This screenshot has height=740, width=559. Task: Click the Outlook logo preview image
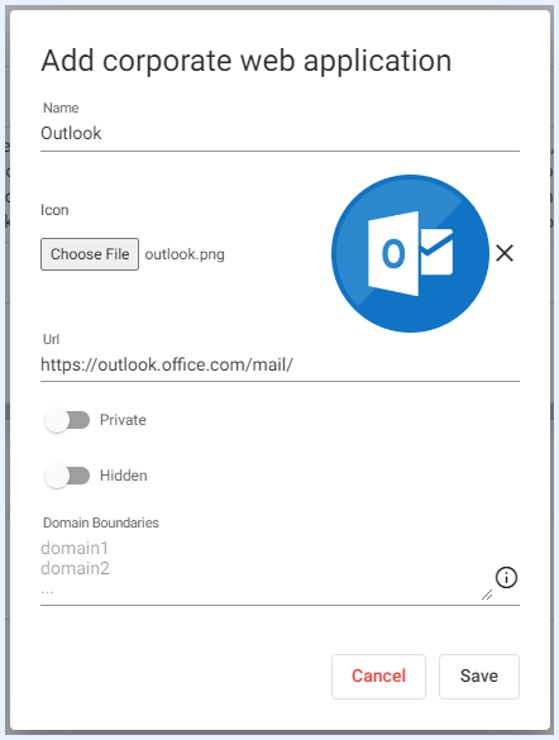[x=410, y=253]
